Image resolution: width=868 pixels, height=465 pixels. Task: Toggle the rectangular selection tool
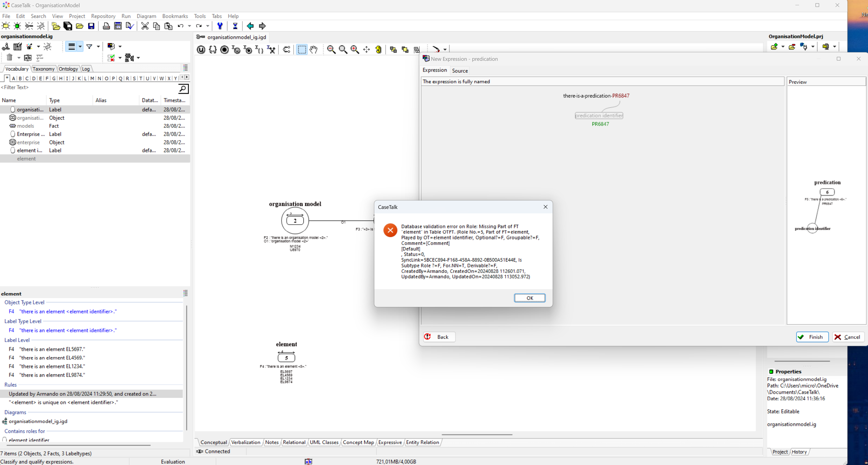(x=301, y=50)
